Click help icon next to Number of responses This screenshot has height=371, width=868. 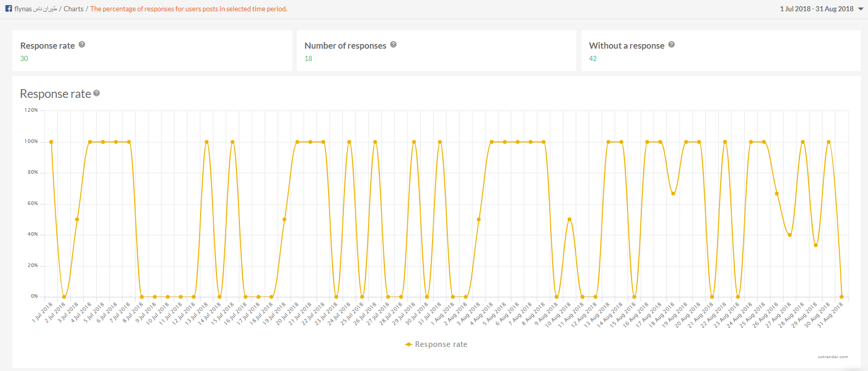coord(393,45)
